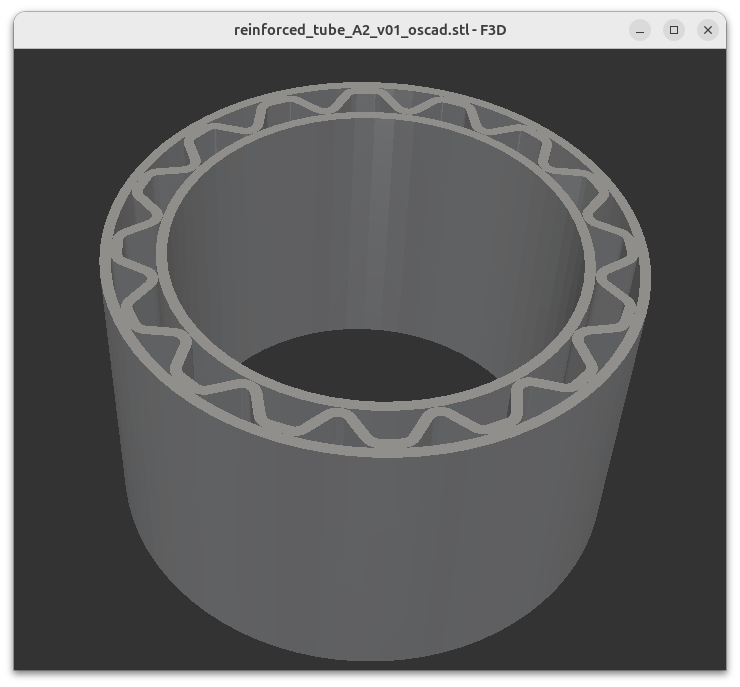Click the reinforced_tube_A2_v01_oscad.stl title text

tap(369, 30)
